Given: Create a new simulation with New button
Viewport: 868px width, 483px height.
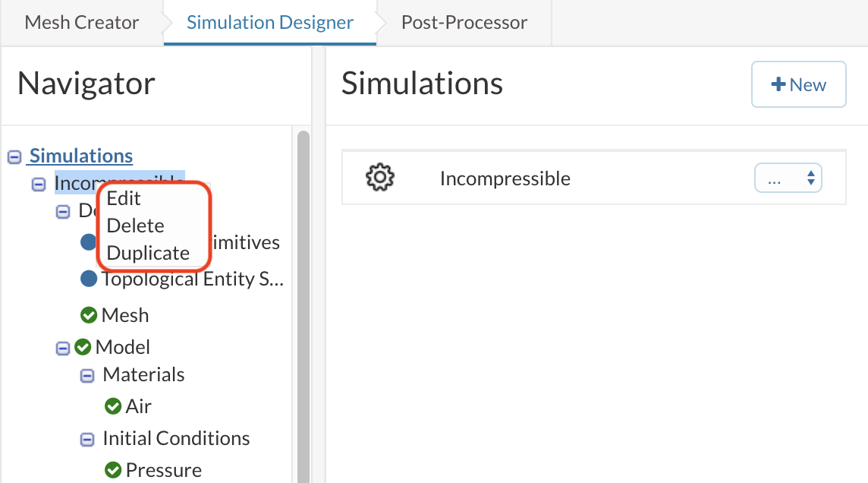Looking at the screenshot, I should pyautogui.click(x=798, y=84).
